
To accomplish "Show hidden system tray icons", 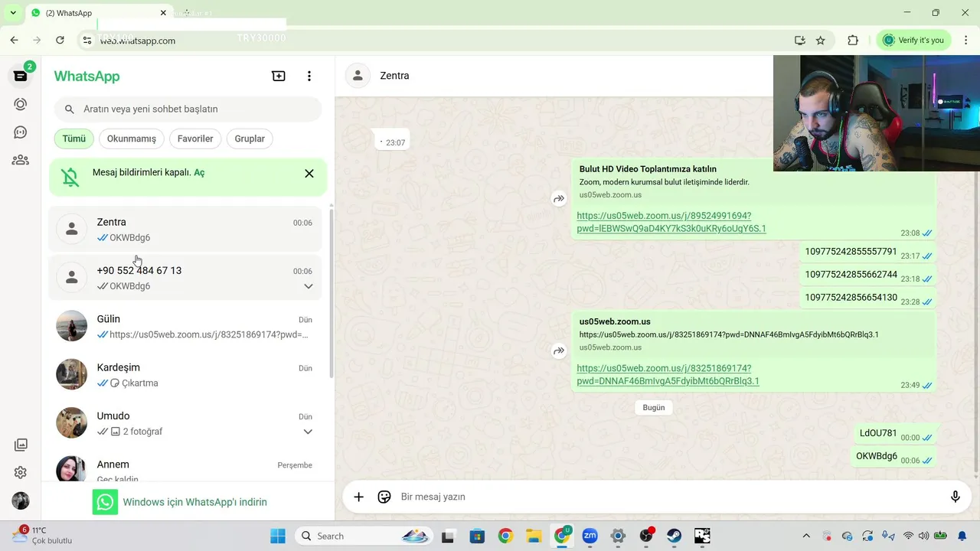I will tap(805, 536).
